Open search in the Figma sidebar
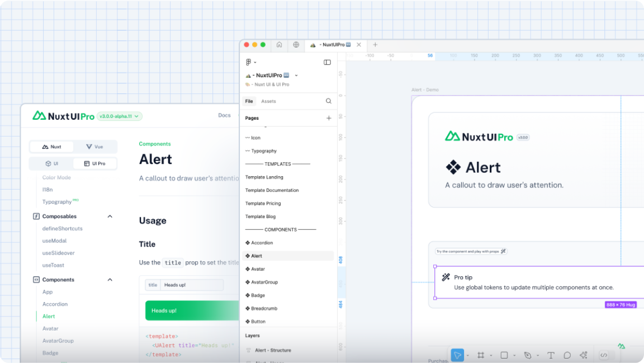 click(x=328, y=101)
